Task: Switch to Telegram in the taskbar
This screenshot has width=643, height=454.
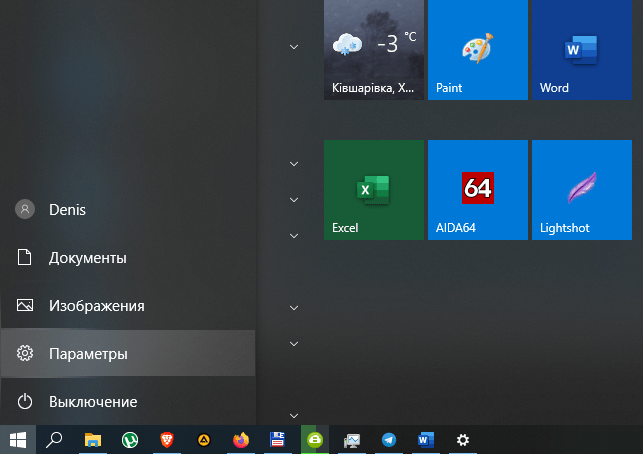Action: [389, 440]
